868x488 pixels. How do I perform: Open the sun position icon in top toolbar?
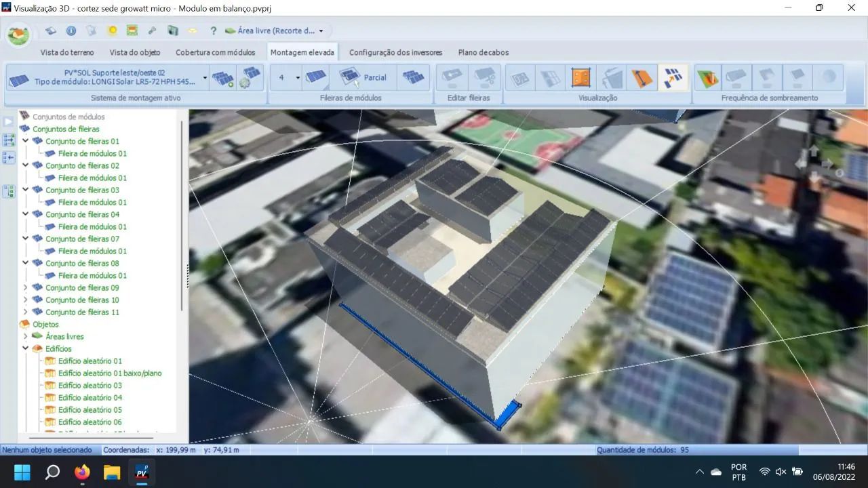[113, 31]
